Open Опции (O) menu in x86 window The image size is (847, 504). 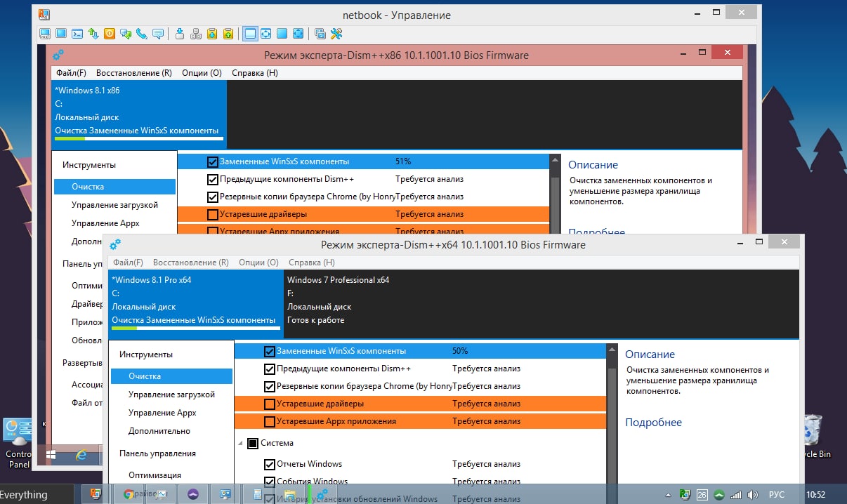pos(202,73)
